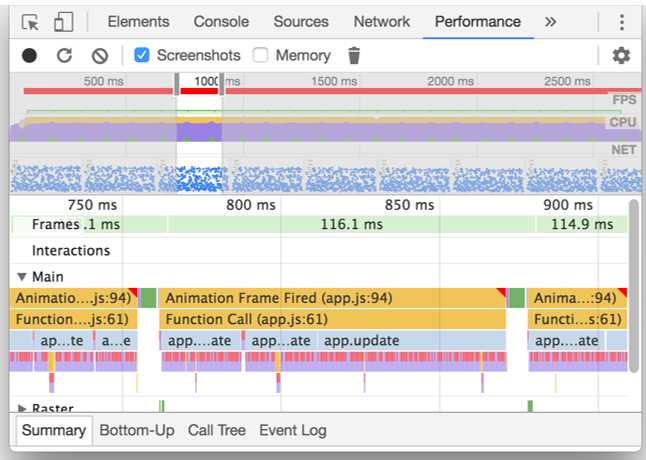The image size is (646, 460).
Task: Click the Frames track label
Action: pos(55,224)
